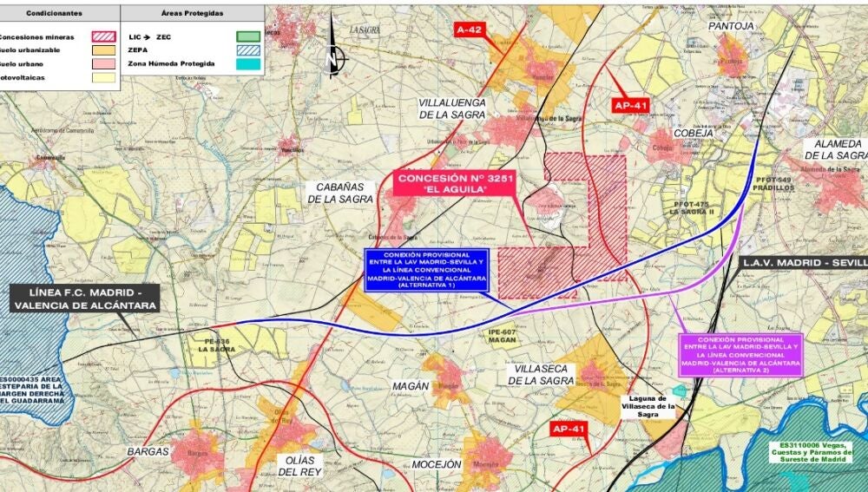The image size is (868, 492).
Task: Click the Fotovoltaicas yellow legend swatch
Action: tap(103, 77)
